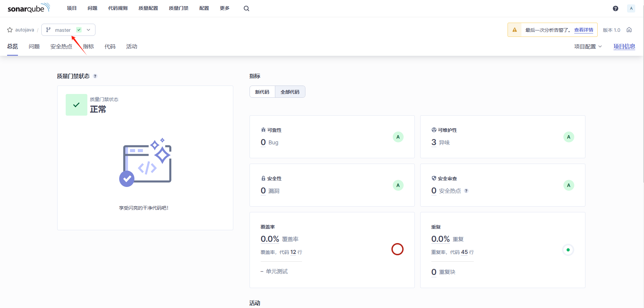Click the 0.0% 重复 value link
The image size is (644, 308).
441,239
